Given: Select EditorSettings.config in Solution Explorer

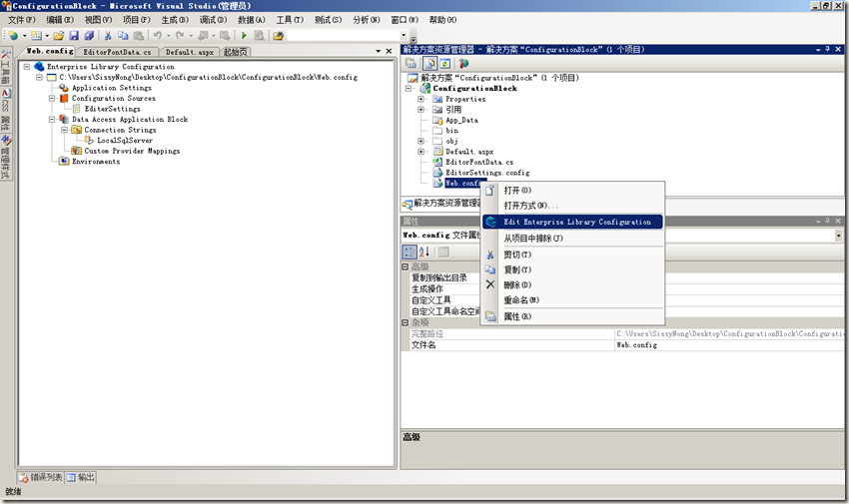Looking at the screenshot, I should (x=487, y=173).
